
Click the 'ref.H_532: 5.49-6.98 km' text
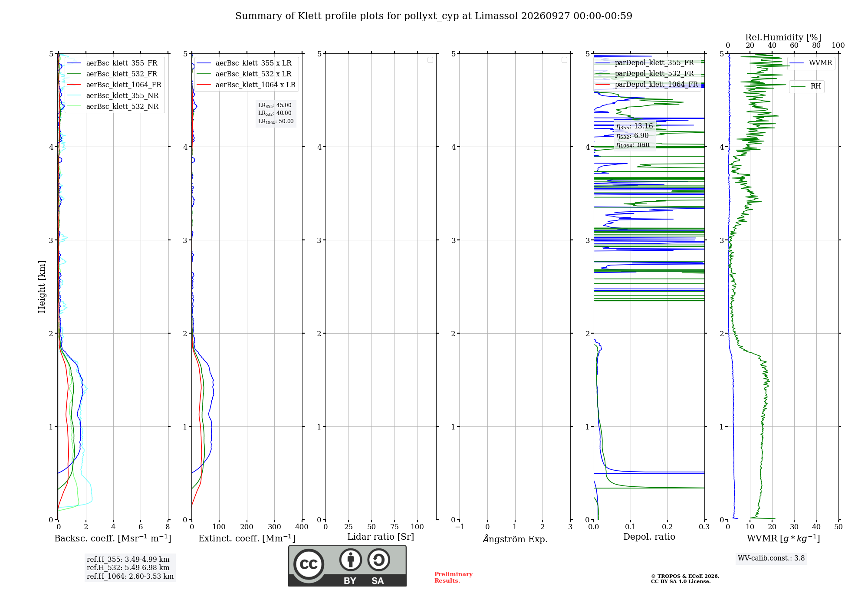click(x=128, y=568)
